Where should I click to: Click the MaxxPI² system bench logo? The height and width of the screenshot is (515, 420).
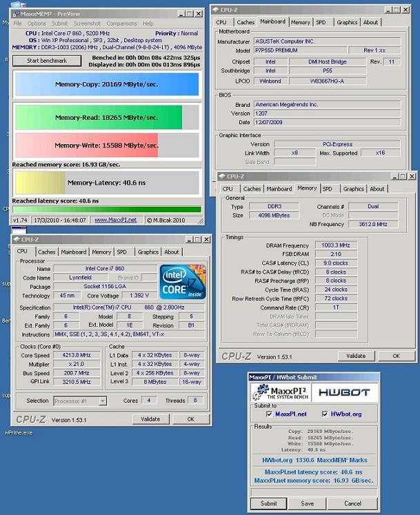[281, 392]
